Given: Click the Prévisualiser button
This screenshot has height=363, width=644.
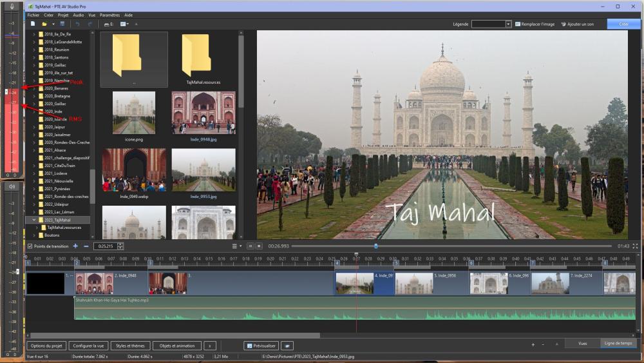Looking at the screenshot, I should point(261,346).
